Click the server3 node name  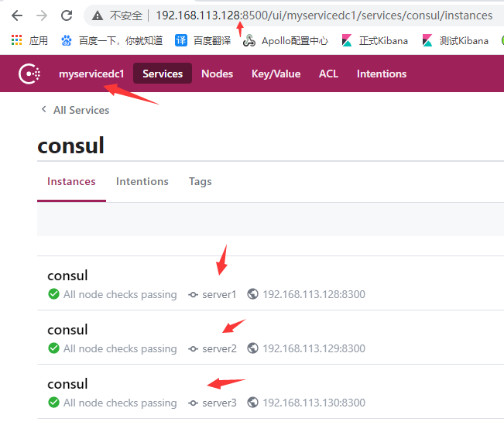pos(219,403)
